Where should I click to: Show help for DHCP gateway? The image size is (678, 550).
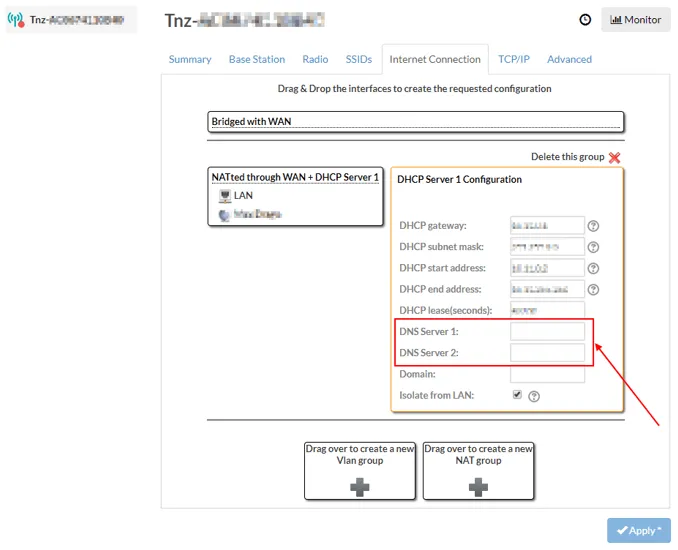tap(593, 226)
